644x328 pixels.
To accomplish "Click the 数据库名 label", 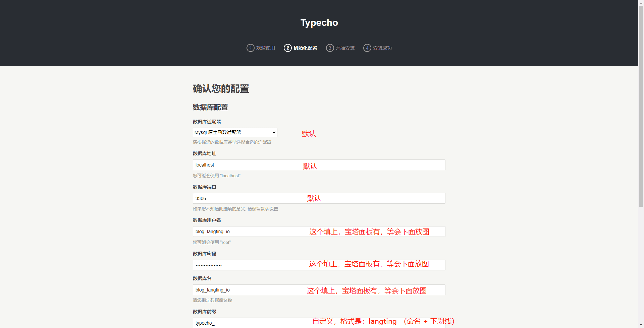I will point(202,278).
